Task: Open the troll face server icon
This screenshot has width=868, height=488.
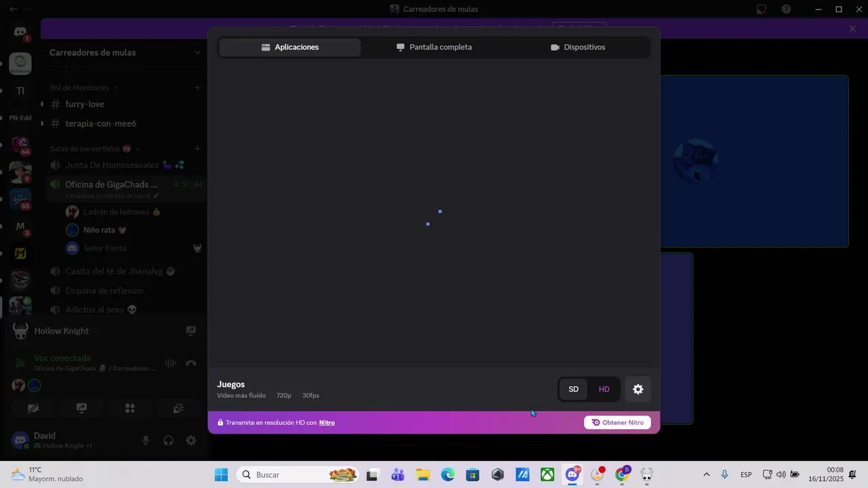Action: tap(20, 281)
